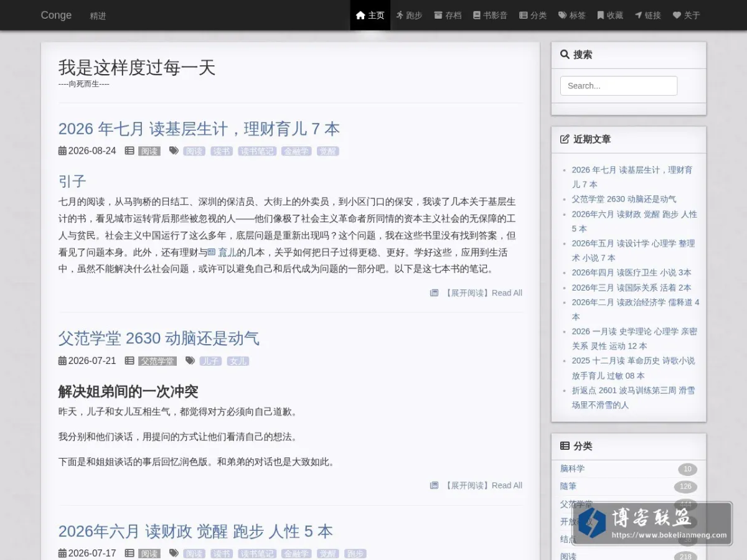
Task: Open recent post 2026 一月读 史学理论 心理学
Action: click(634, 338)
